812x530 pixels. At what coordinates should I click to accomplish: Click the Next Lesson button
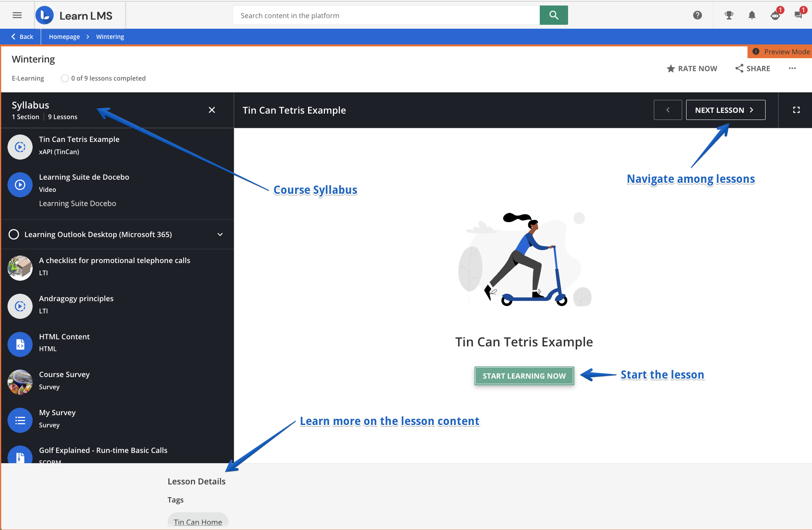pos(725,110)
